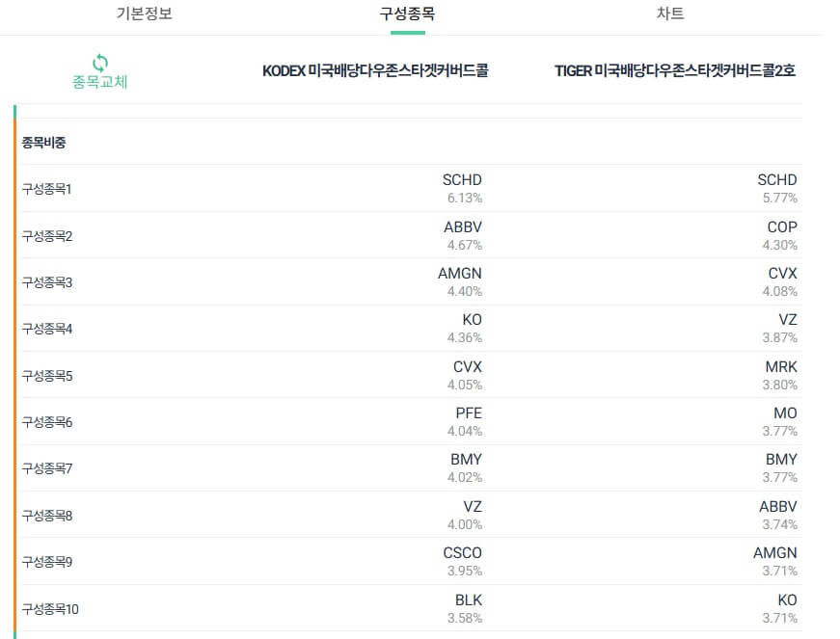Click the 4.00% weight value
The width and height of the screenshot is (840, 639).
pos(465,524)
